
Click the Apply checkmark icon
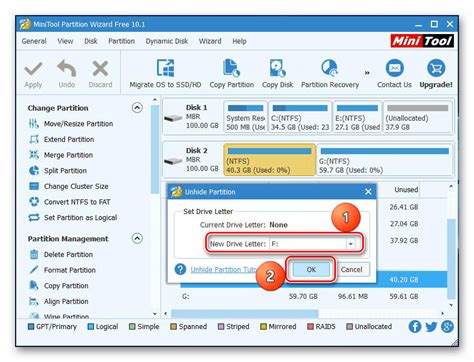pos(33,69)
